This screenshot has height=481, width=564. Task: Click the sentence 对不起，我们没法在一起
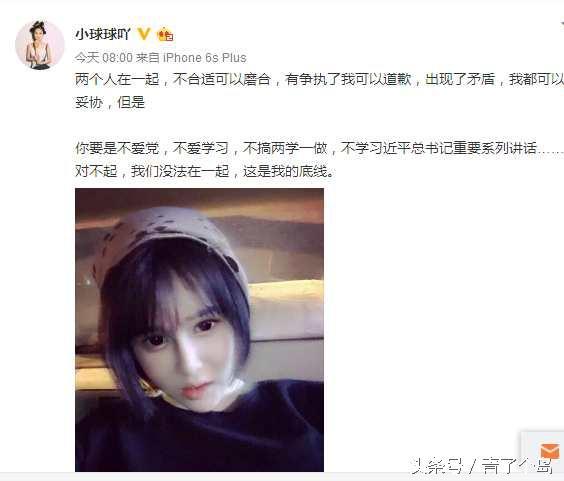tap(152, 171)
